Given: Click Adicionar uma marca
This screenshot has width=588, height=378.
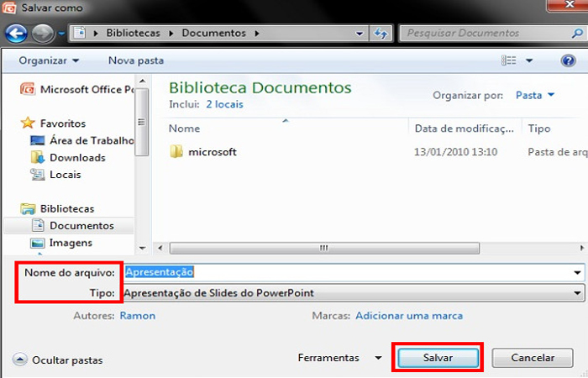Looking at the screenshot, I should pos(409,316).
